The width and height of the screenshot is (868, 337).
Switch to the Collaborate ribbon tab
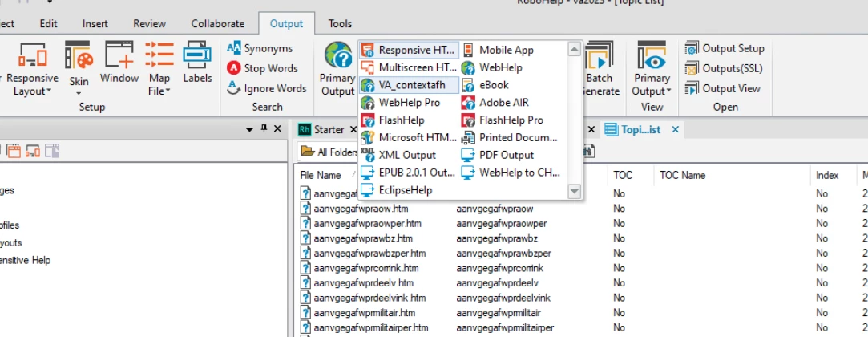(x=217, y=24)
